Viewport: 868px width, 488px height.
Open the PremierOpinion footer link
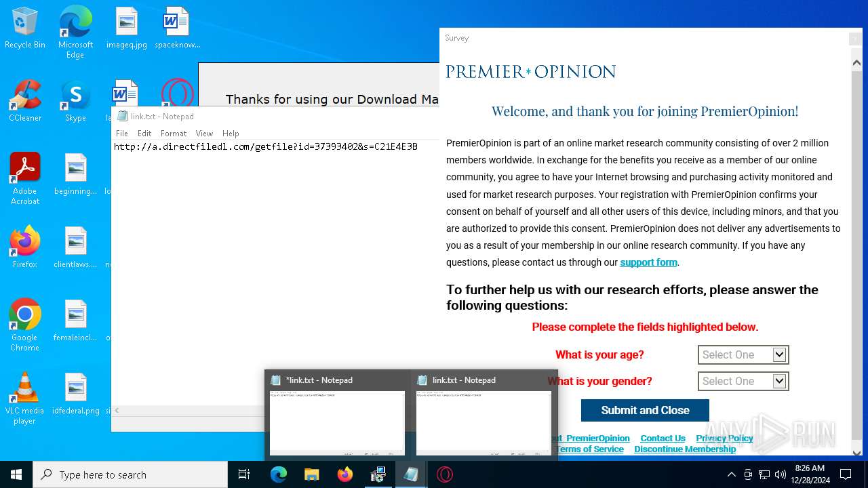tap(594, 438)
